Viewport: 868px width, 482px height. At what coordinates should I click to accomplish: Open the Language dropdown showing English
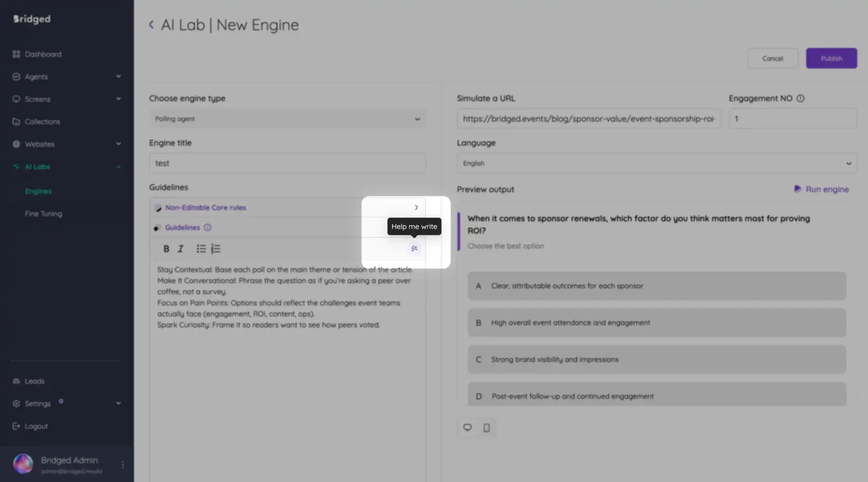[656, 163]
